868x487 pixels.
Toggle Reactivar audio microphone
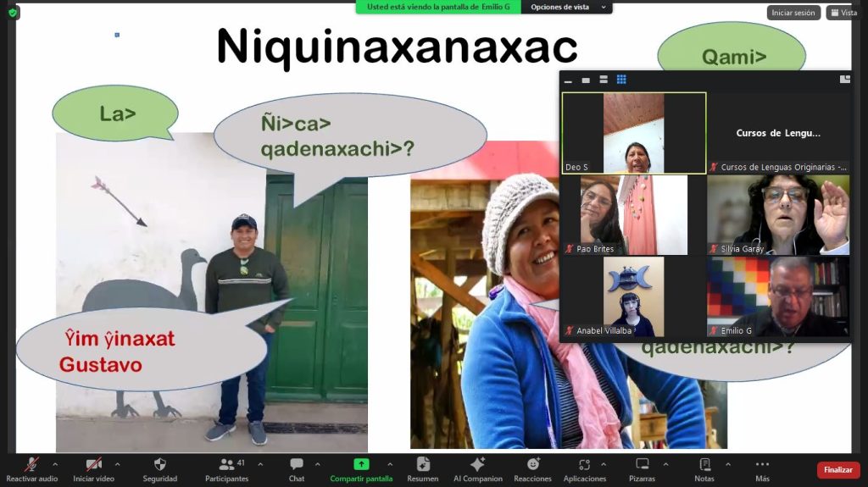coord(31,465)
